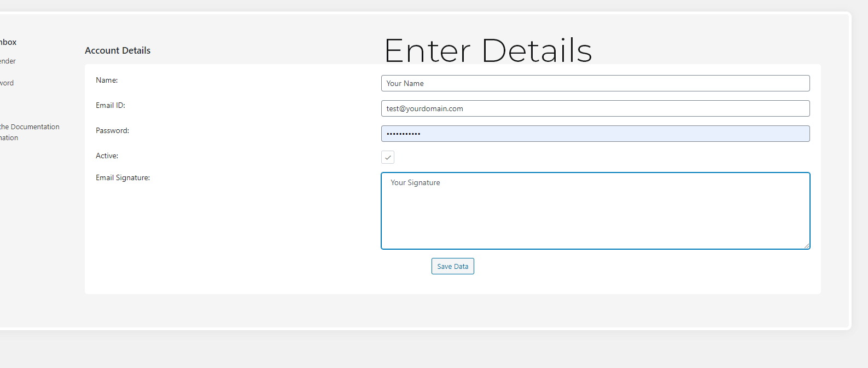Save the form with Save Data

coord(453,266)
